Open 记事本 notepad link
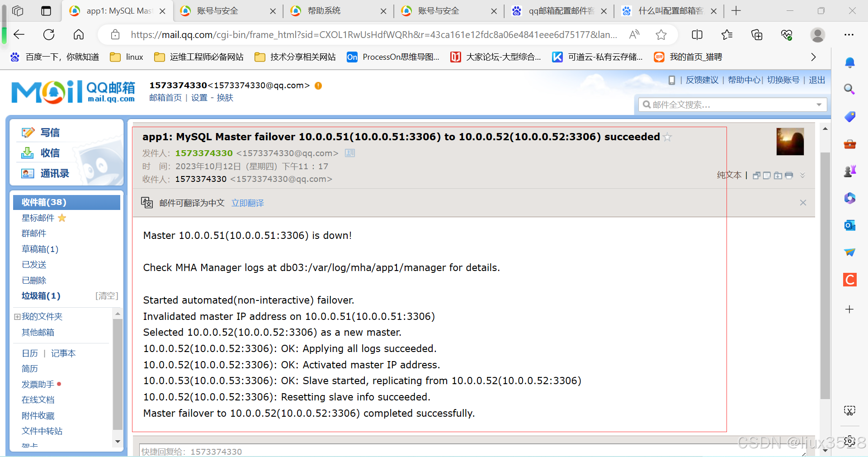Viewport: 868px width, 457px height. tap(63, 353)
